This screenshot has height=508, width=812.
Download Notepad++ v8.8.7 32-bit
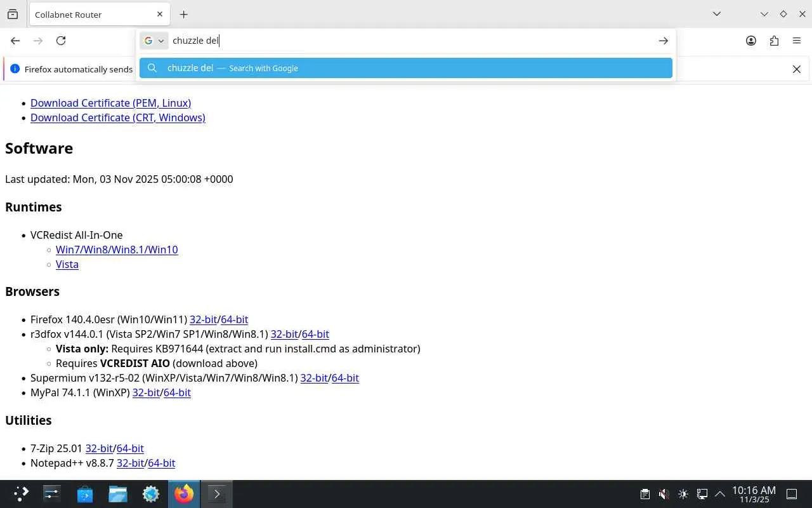pyautogui.click(x=130, y=463)
